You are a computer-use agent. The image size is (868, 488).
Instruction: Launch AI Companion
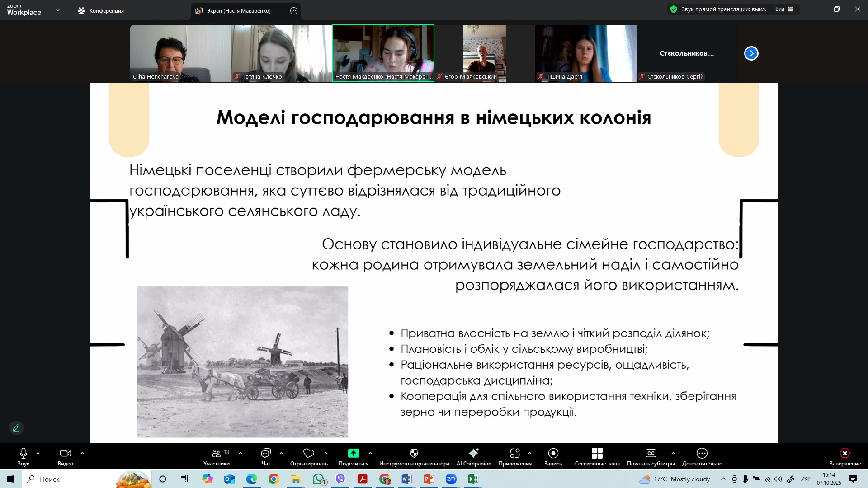[473, 454]
